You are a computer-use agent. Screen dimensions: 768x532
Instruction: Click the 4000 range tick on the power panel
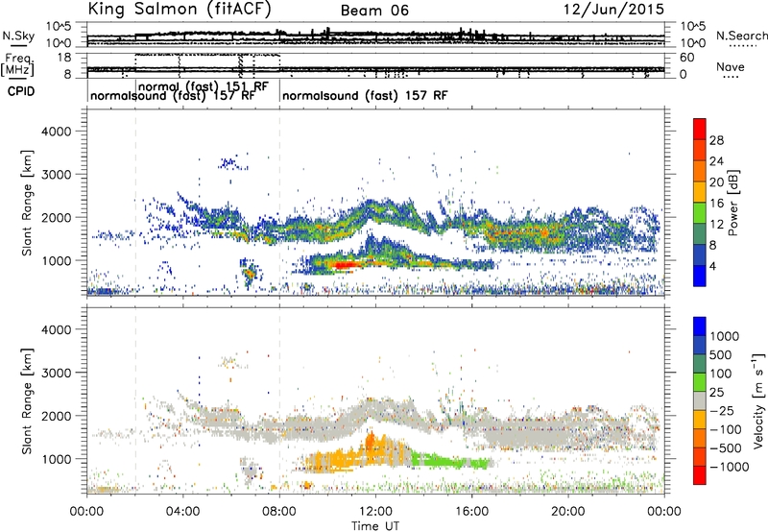[56, 132]
